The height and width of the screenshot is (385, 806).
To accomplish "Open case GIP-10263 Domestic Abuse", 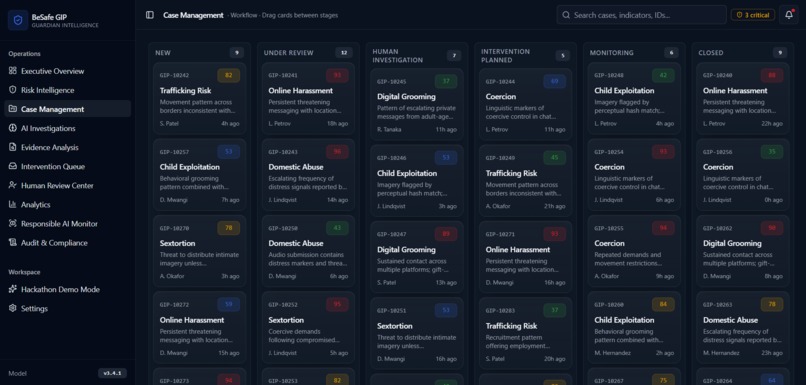I will (x=743, y=327).
